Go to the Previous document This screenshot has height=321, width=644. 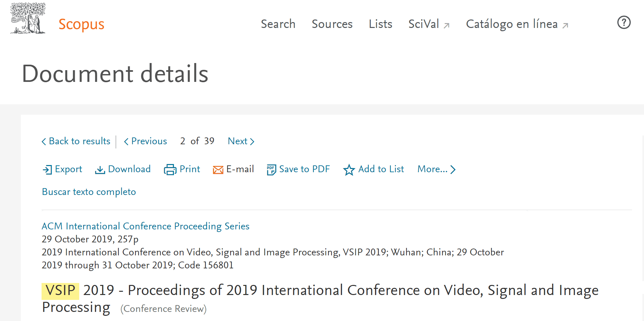click(149, 141)
